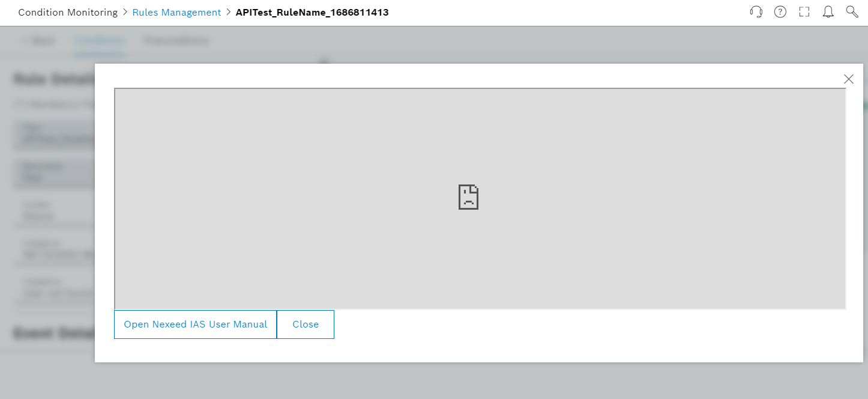Toggle fullscreen mode icon
868x399 pixels.
pyautogui.click(x=804, y=12)
